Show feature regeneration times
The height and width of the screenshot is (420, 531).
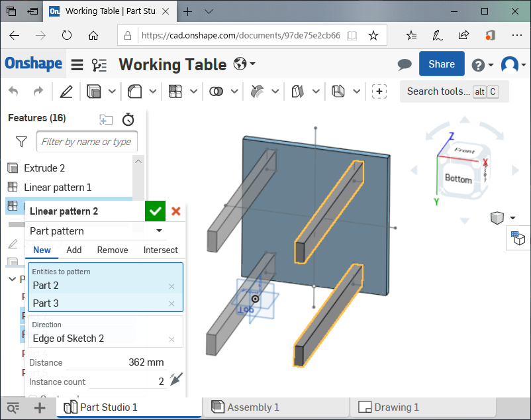(128, 119)
